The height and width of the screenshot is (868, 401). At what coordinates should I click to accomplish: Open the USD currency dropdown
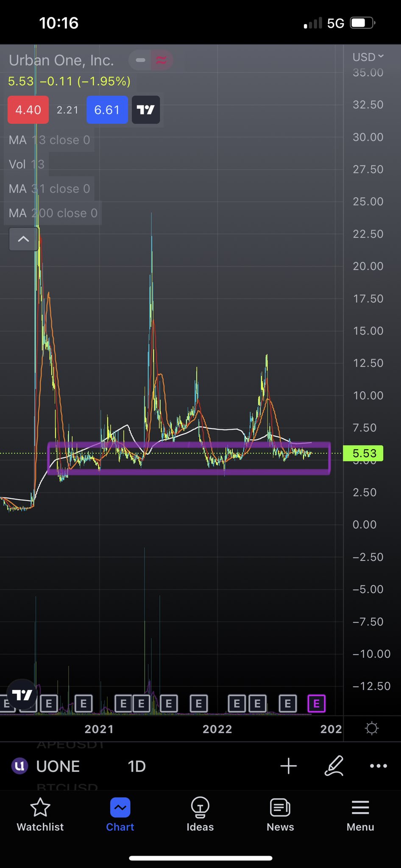368,57
